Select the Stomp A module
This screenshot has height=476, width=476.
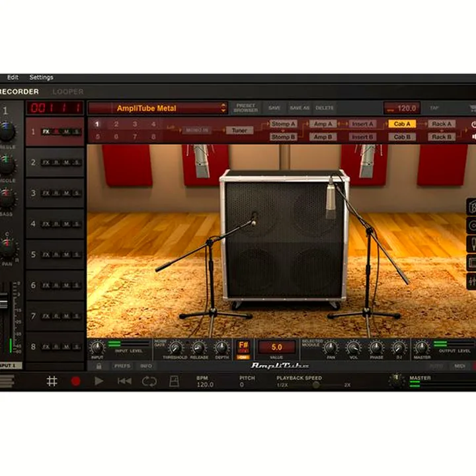[x=283, y=124]
